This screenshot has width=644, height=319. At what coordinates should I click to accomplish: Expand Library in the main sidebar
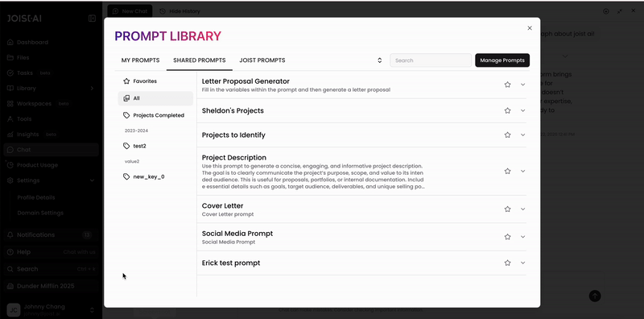[x=51, y=89]
